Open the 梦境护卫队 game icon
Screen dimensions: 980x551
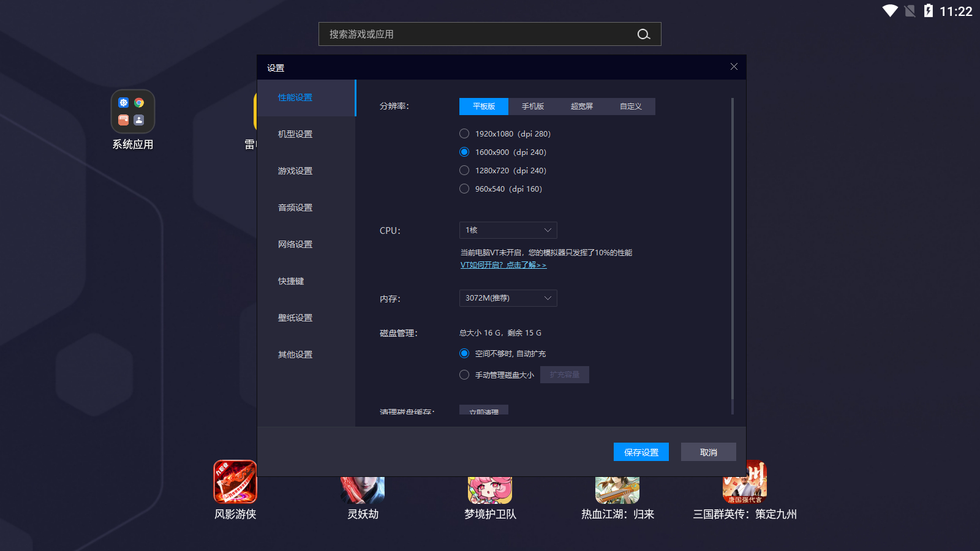490,490
